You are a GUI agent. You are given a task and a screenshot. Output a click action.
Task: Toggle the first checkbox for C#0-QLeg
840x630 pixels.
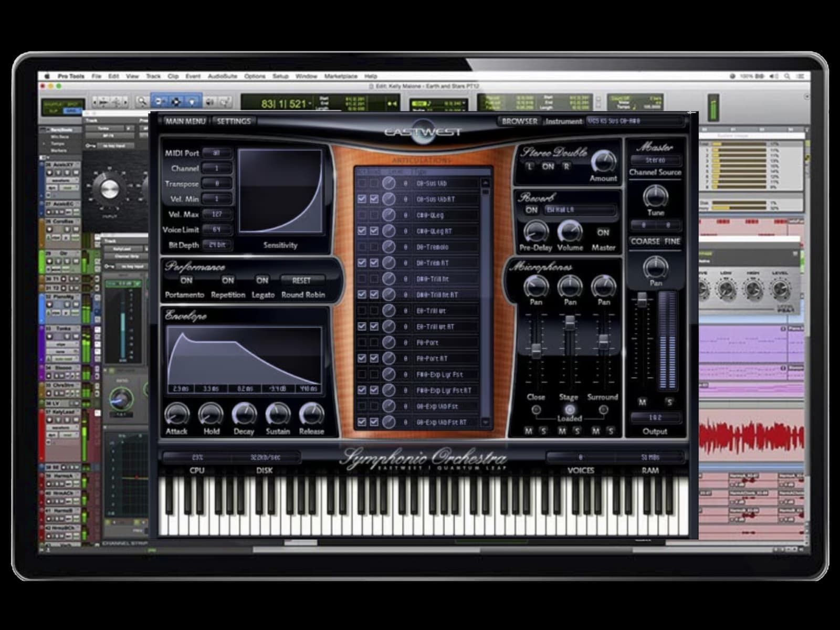click(362, 215)
